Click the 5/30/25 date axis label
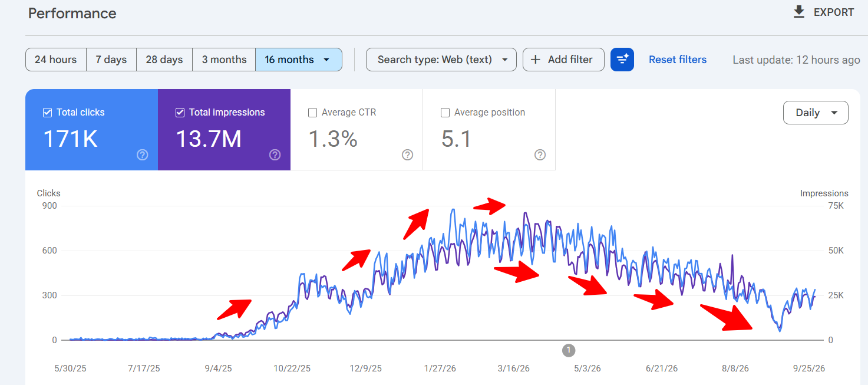 70,368
